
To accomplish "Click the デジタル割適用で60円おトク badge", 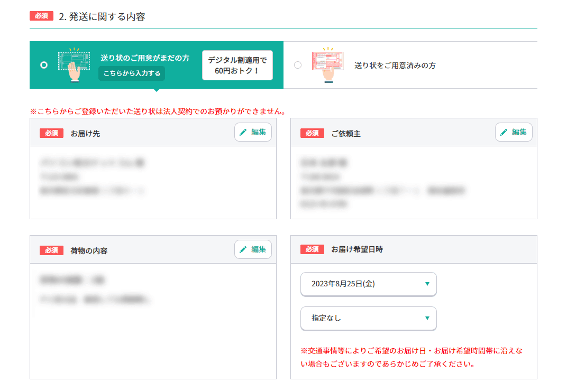I will [237, 66].
